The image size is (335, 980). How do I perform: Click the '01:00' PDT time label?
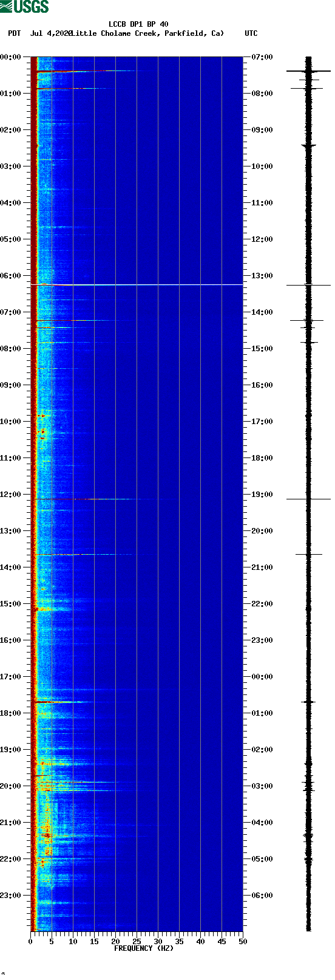pos(11,94)
